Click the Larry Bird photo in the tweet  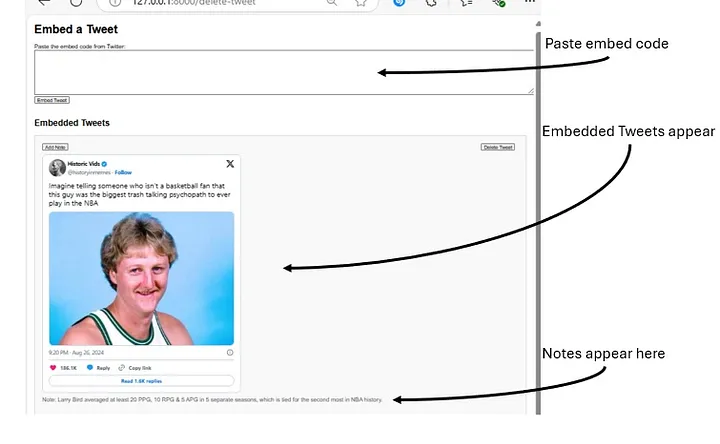coord(141,278)
